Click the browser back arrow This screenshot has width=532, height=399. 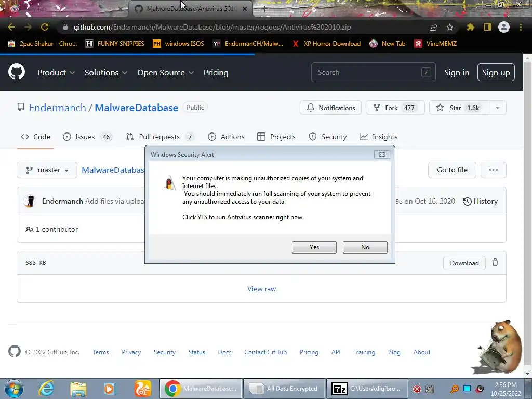(x=11, y=27)
